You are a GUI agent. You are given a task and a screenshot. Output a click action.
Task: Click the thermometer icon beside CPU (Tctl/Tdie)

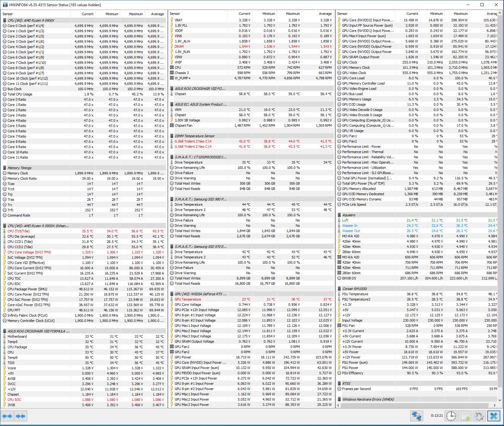(x=5, y=231)
